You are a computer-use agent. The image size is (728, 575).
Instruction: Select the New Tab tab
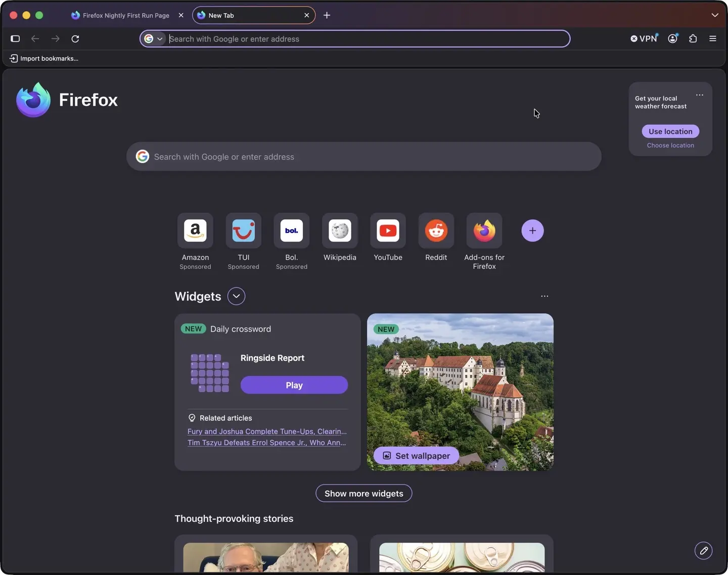(254, 15)
